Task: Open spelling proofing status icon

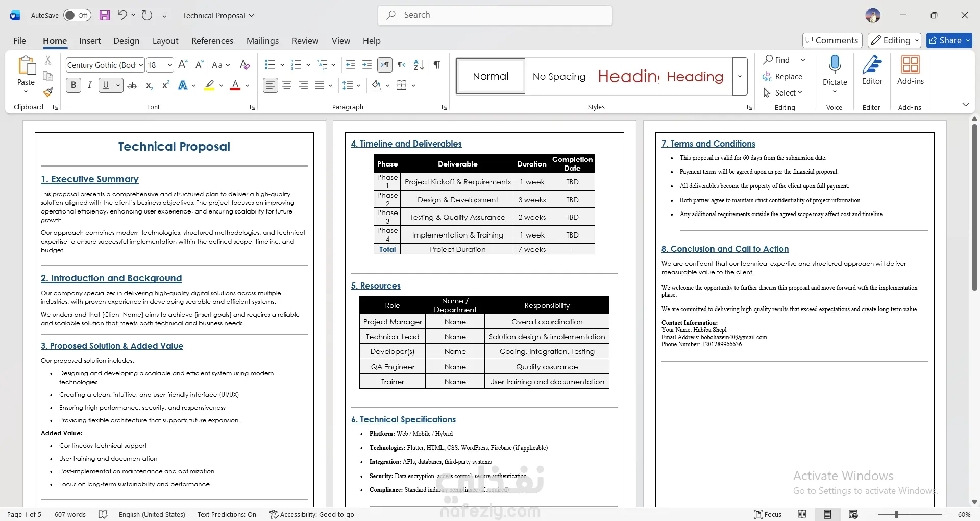Action: pos(103,514)
